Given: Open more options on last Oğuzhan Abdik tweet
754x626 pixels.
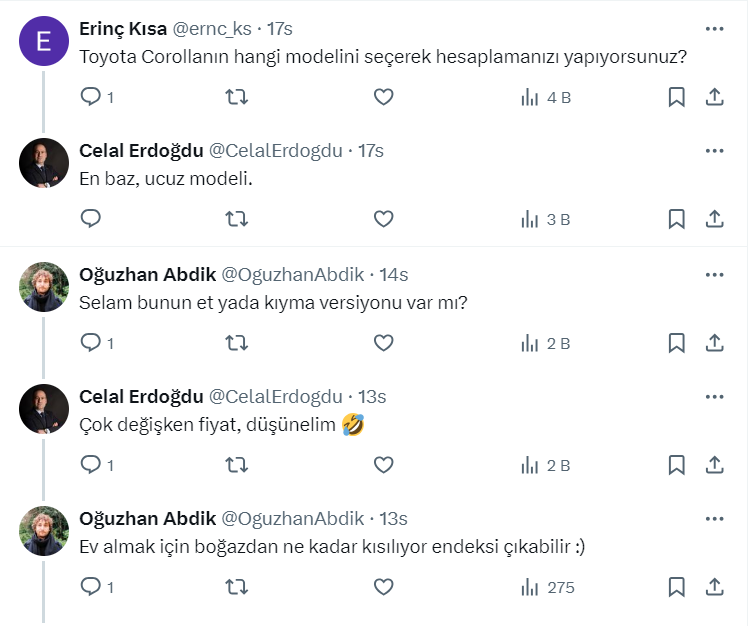Looking at the screenshot, I should [x=714, y=519].
